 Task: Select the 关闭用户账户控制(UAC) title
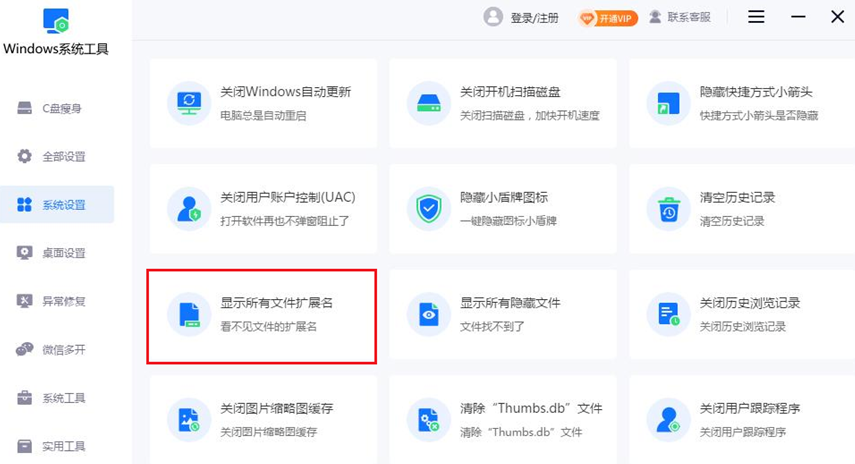287,197
